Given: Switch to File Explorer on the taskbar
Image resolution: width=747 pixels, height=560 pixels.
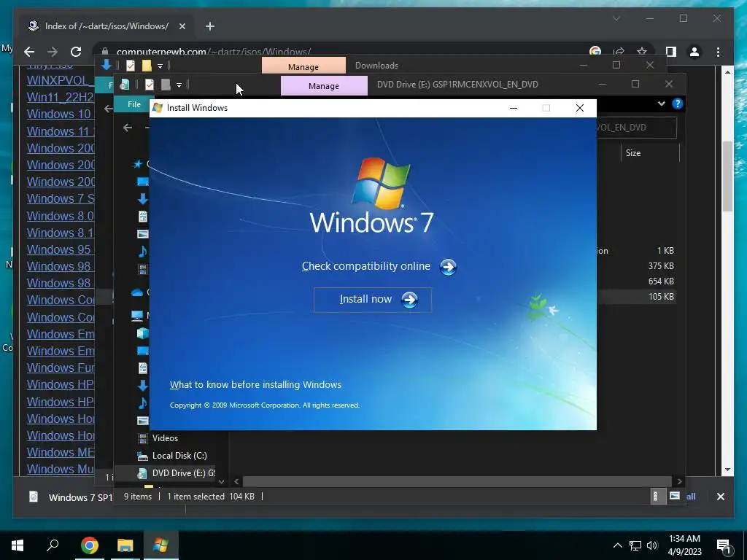Looking at the screenshot, I should [x=125, y=545].
